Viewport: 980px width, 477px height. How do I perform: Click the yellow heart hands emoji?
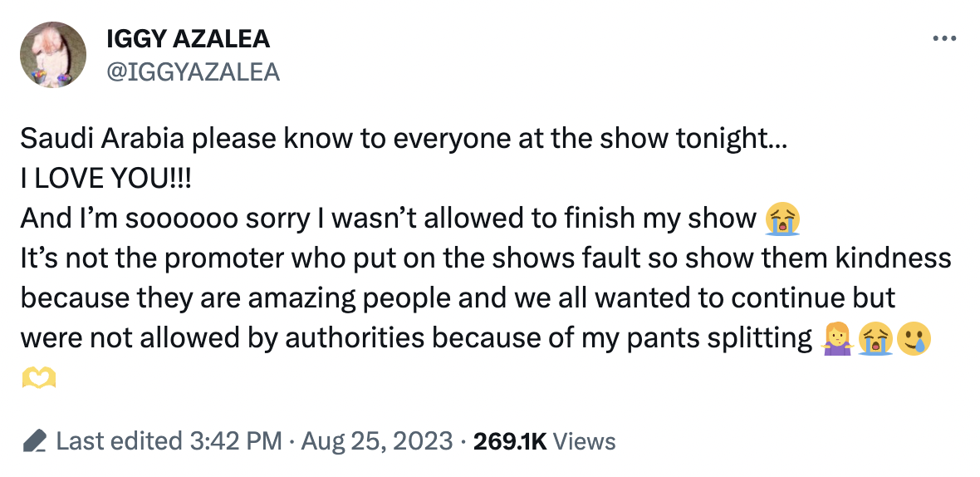39,377
